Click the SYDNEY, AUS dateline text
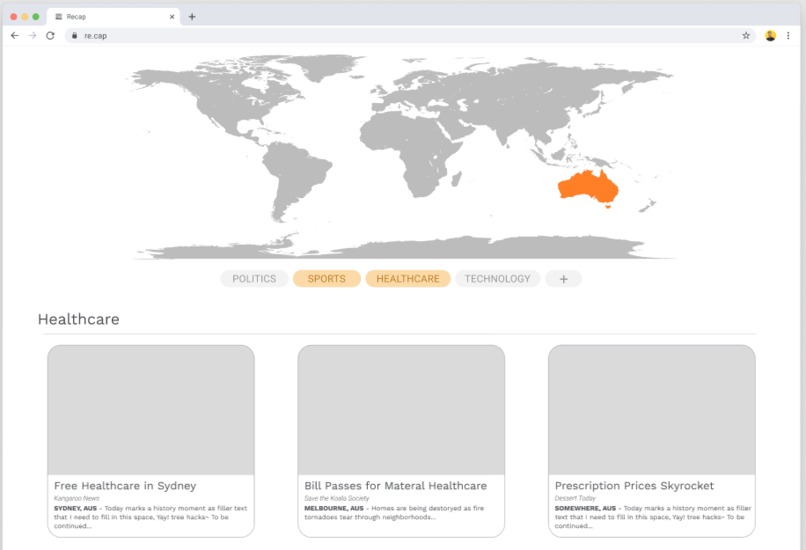 tap(75, 508)
